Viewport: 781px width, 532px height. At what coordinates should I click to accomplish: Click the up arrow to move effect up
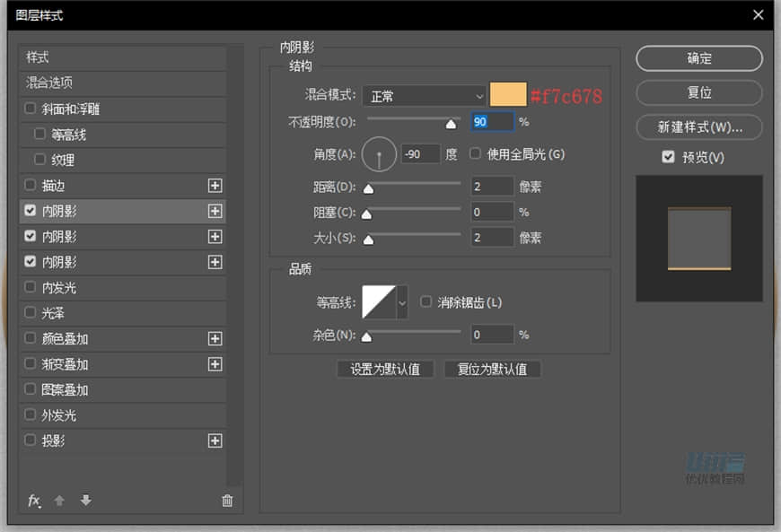pyautogui.click(x=59, y=501)
